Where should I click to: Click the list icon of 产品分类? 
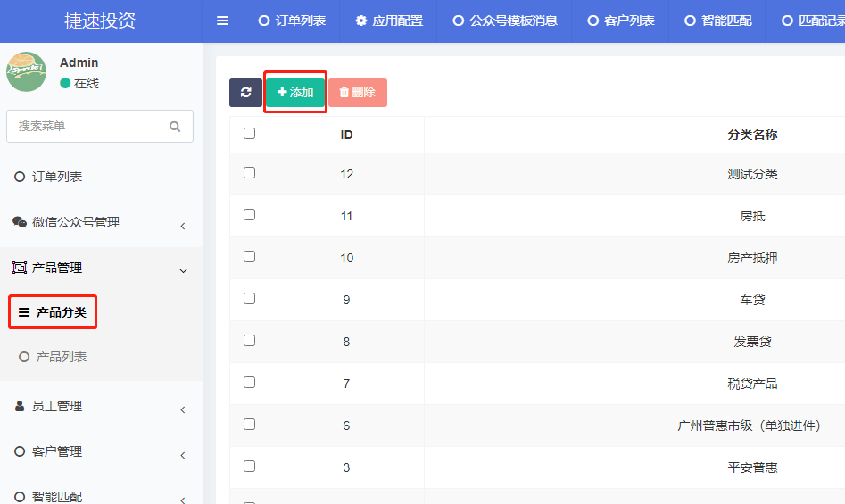pos(24,312)
